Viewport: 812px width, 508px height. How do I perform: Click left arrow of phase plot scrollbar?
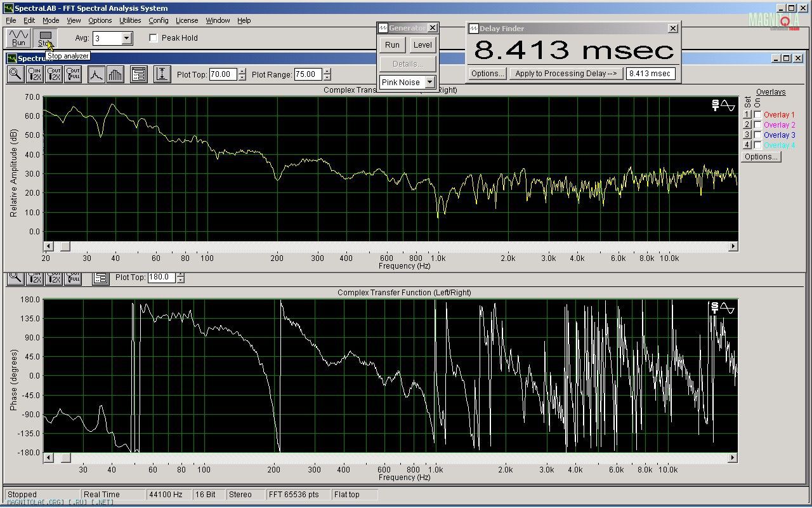(x=48, y=457)
